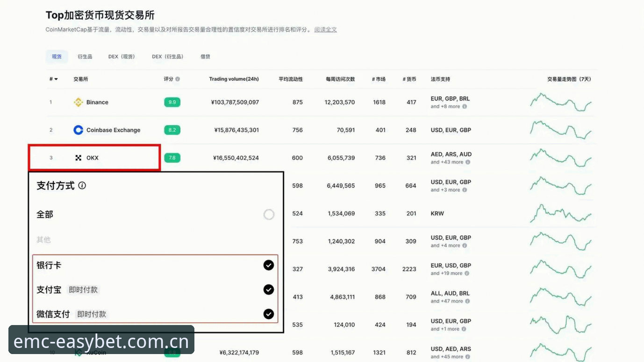Open the DEX（现货）tab
Screen dimensions: 644x362
coord(122,57)
